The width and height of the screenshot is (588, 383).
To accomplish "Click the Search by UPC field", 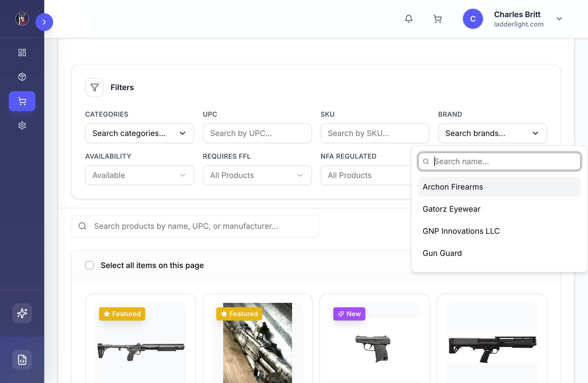I will [257, 133].
